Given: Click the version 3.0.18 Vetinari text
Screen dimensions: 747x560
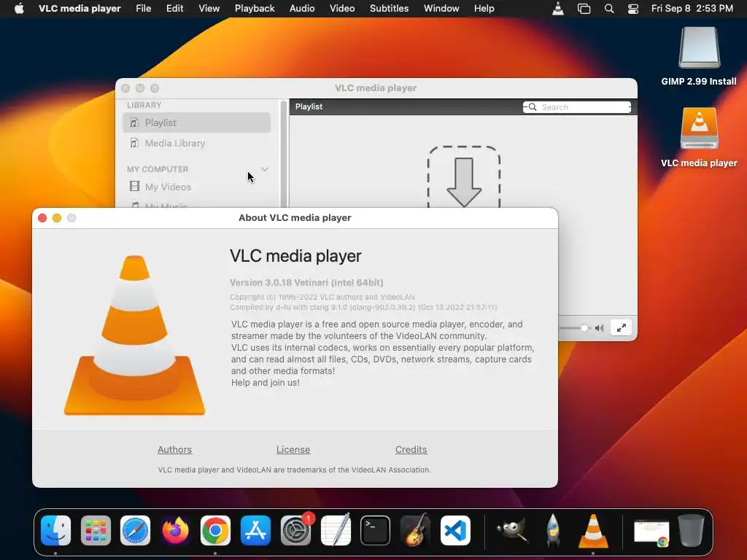Looking at the screenshot, I should [306, 283].
